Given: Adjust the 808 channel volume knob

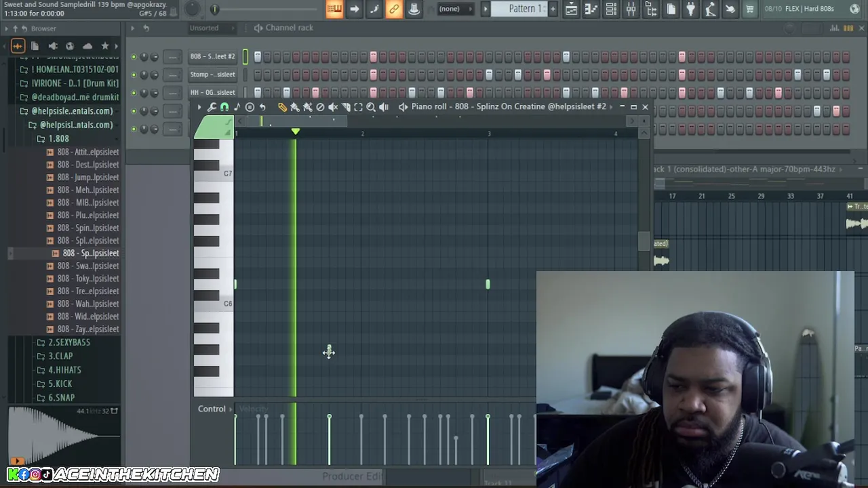Looking at the screenshot, I should click(154, 57).
